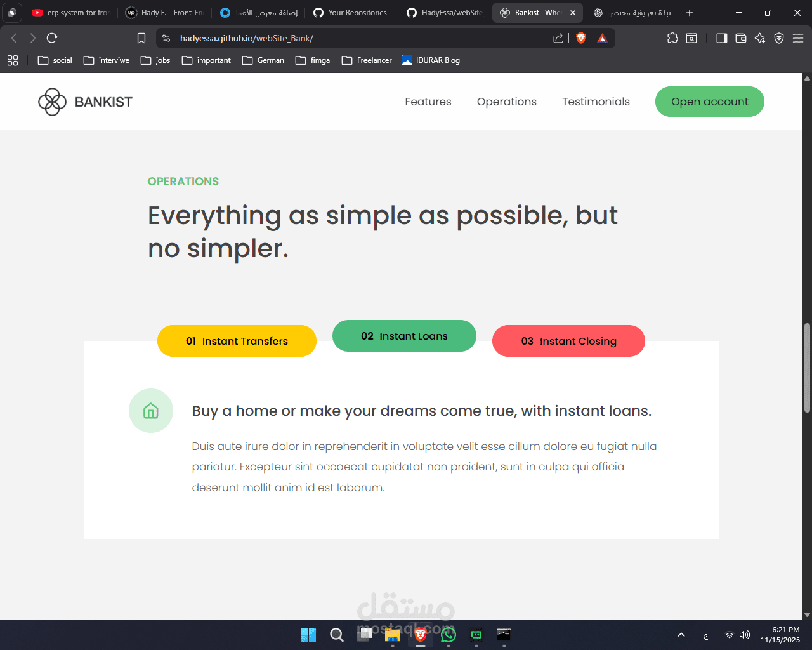The image size is (812, 650).
Task: Bookmark this page with the bookmark icon
Action: coord(141,38)
